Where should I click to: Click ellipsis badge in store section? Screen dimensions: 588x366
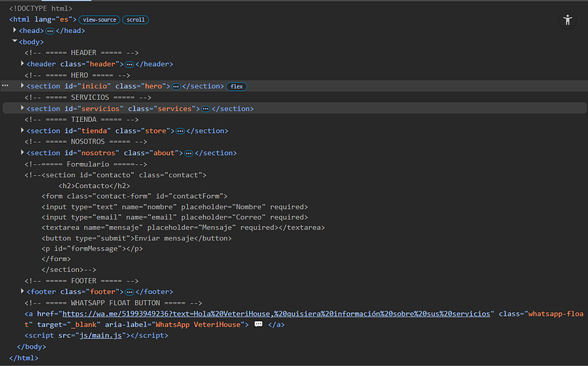(180, 131)
